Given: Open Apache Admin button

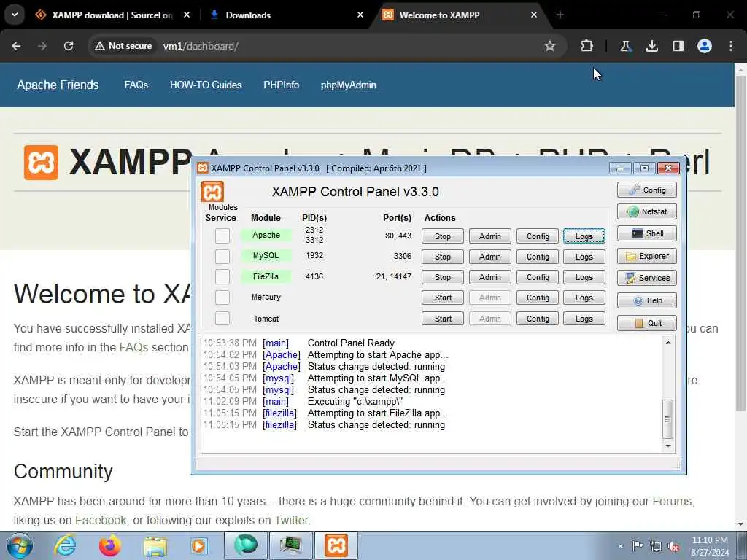Looking at the screenshot, I should pos(489,236).
